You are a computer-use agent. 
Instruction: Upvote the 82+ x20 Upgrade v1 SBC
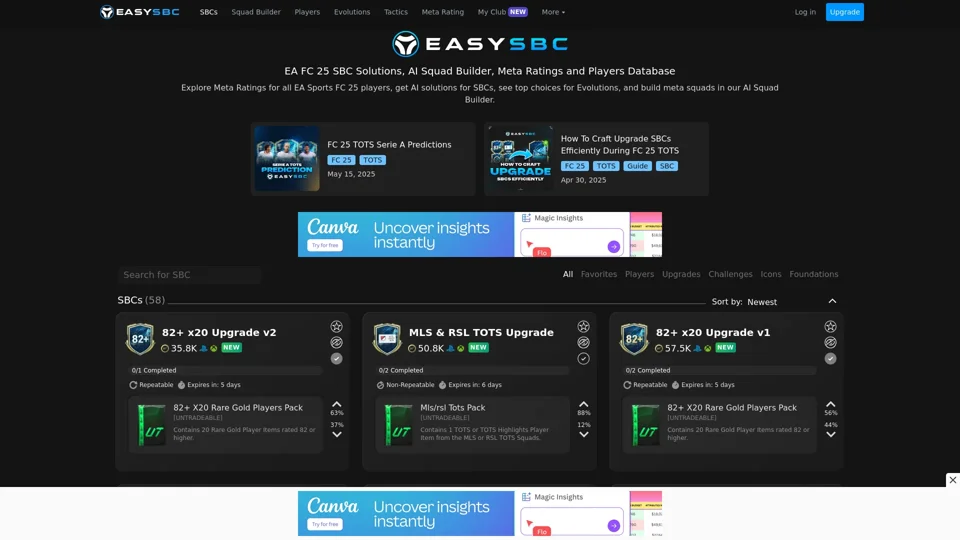830,405
